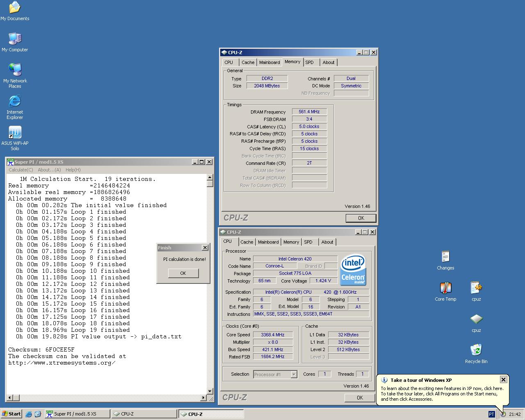Open ASUS WiFi-AP Solo icon

[15, 138]
